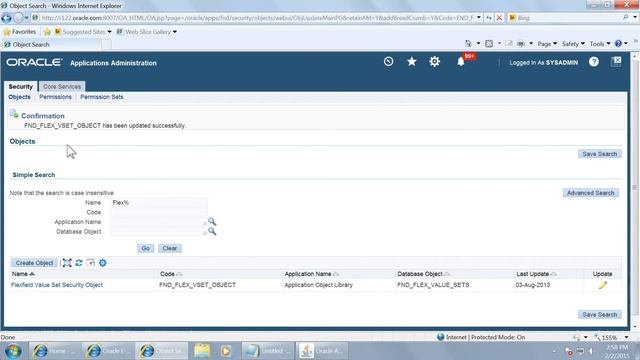The width and height of the screenshot is (640, 360).
Task: Open the Untitled taskbar window
Action: [268, 351]
